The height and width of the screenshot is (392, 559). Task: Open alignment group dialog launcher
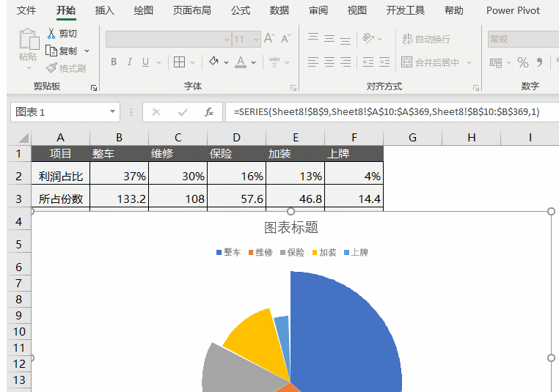(476, 88)
